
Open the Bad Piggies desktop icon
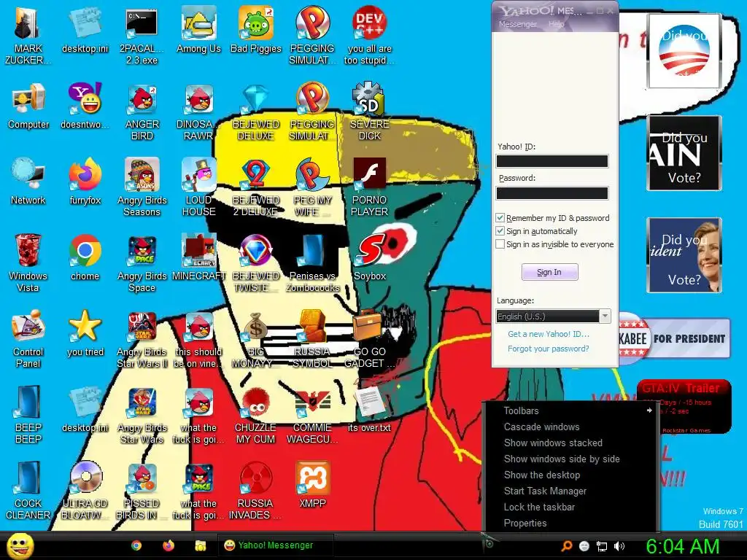[x=256, y=29]
